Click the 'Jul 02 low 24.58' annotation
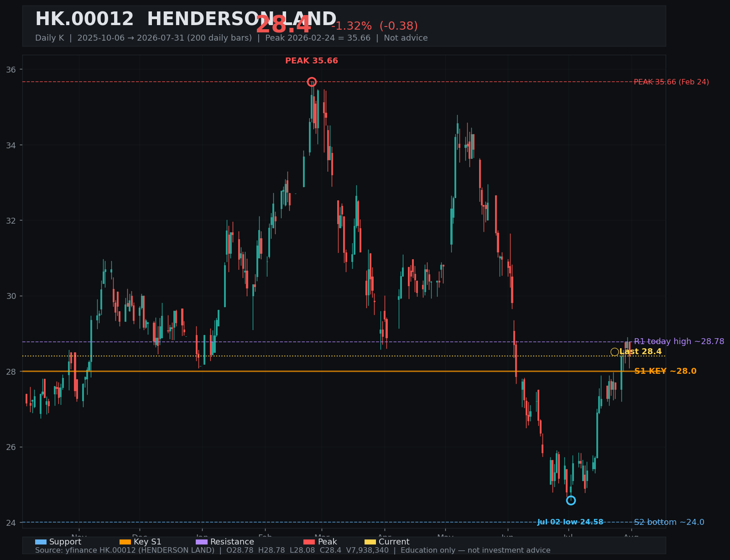 [570, 522]
